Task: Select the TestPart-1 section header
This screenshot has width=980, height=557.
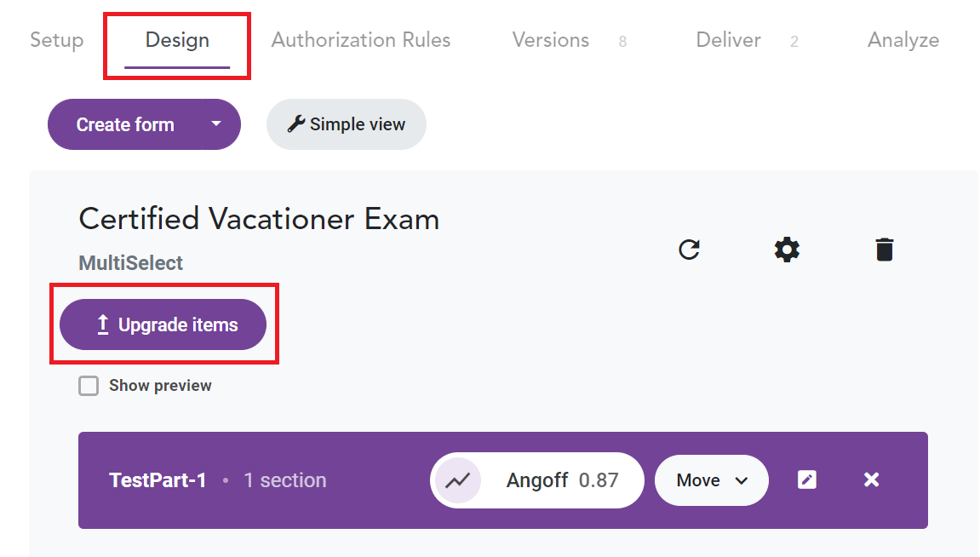Action: [x=503, y=480]
